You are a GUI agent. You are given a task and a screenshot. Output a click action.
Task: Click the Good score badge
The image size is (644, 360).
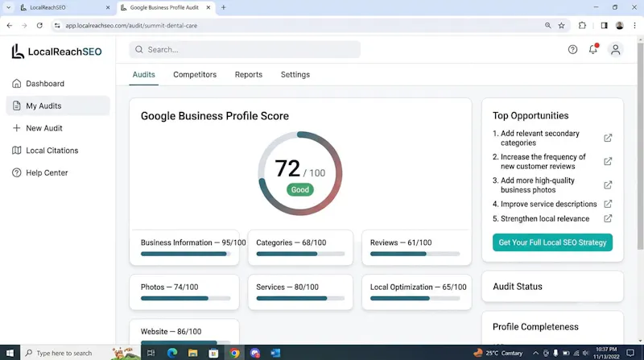pyautogui.click(x=300, y=190)
